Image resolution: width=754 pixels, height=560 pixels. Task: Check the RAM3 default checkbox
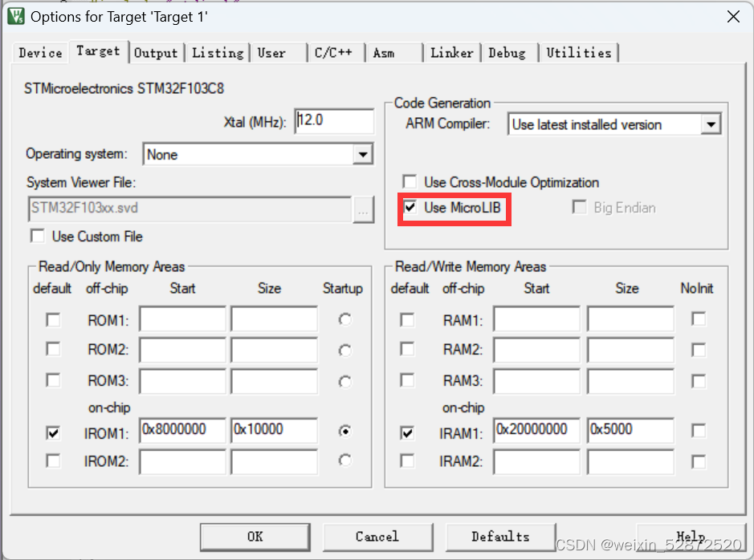click(x=407, y=380)
